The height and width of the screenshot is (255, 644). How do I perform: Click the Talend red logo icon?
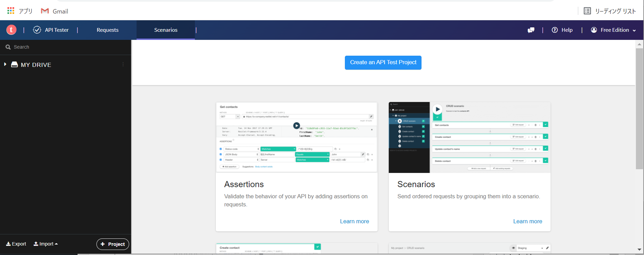click(x=11, y=30)
